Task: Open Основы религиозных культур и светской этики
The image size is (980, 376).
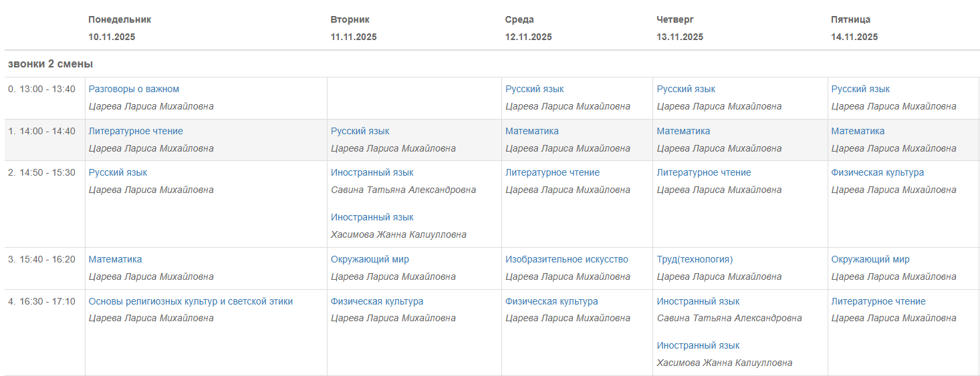Action: [191, 301]
